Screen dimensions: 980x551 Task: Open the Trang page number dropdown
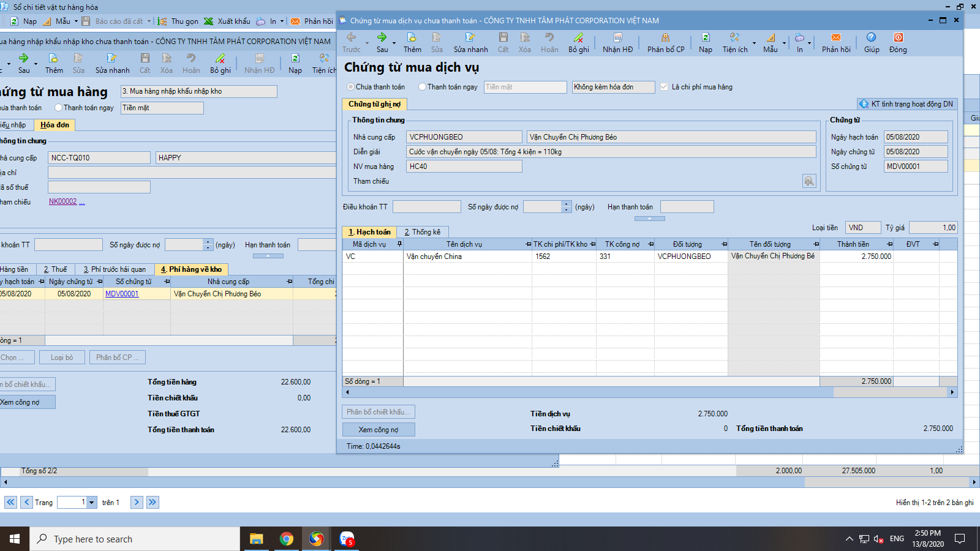(x=91, y=503)
